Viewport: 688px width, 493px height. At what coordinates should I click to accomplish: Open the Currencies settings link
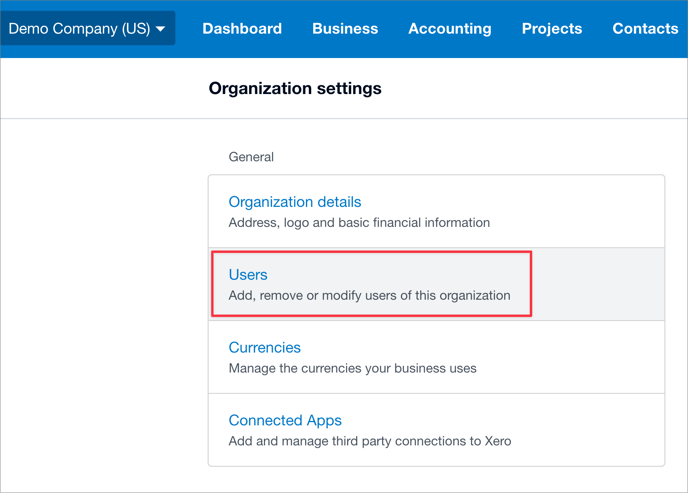click(x=265, y=347)
